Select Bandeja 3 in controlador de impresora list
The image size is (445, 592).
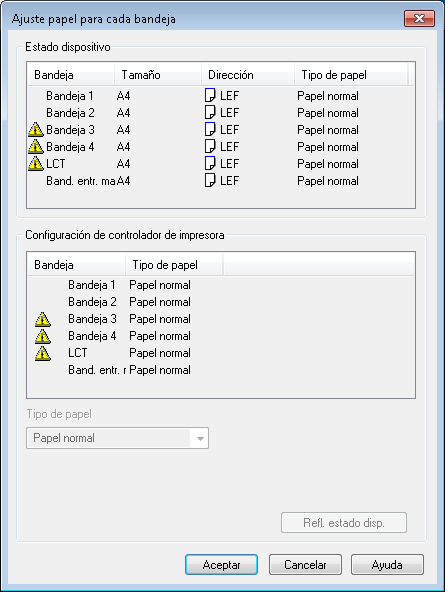coord(92,319)
